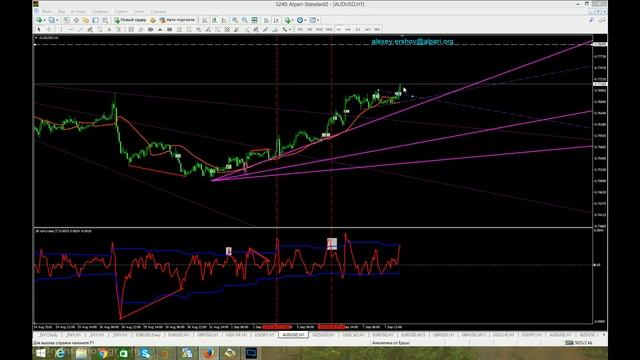Open the Графики menu
Viewport: 640px width, 360px height.
(100, 11)
